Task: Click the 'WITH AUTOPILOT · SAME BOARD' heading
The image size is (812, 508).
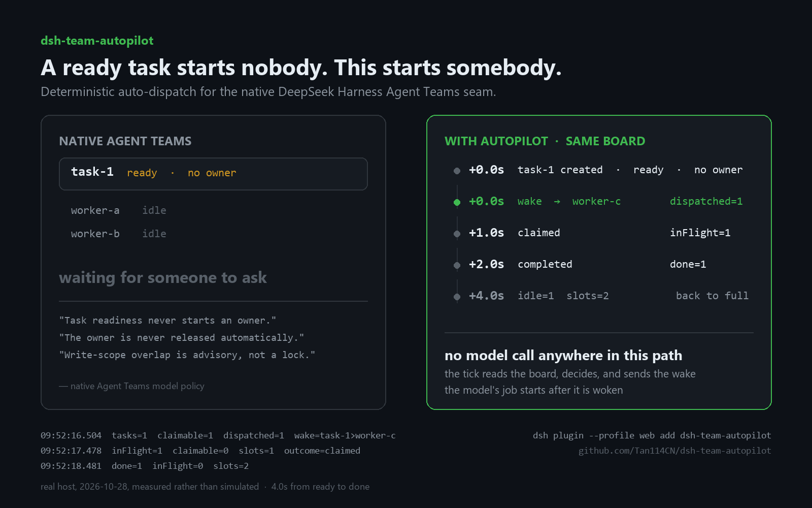Action: pyautogui.click(x=545, y=141)
